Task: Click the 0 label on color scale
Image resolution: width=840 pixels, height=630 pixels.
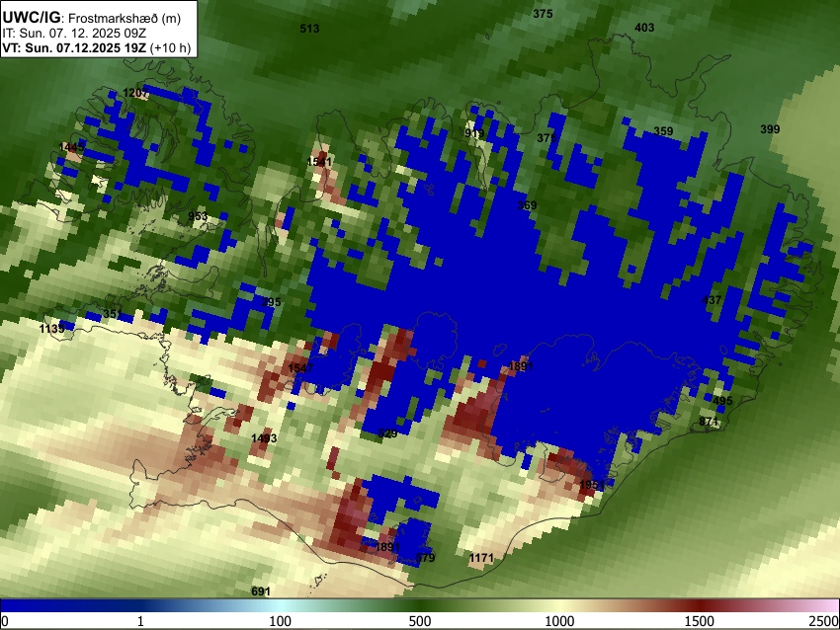Action: pyautogui.click(x=5, y=621)
